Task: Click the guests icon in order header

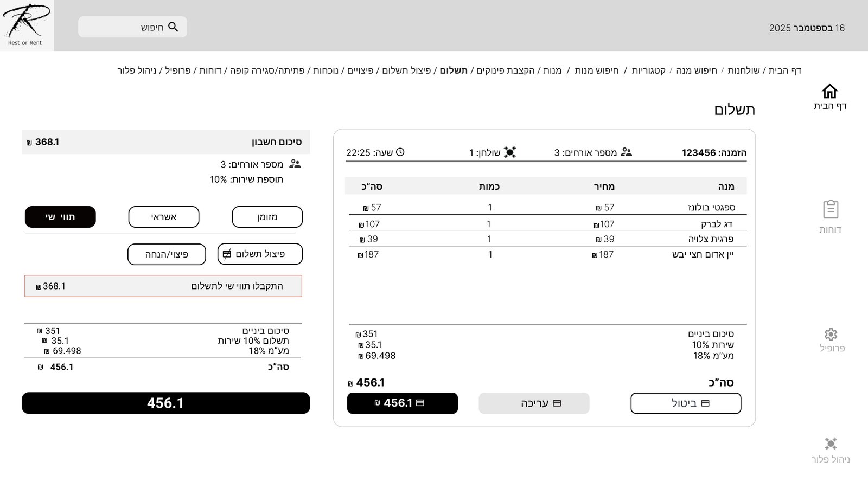Action: tap(626, 152)
